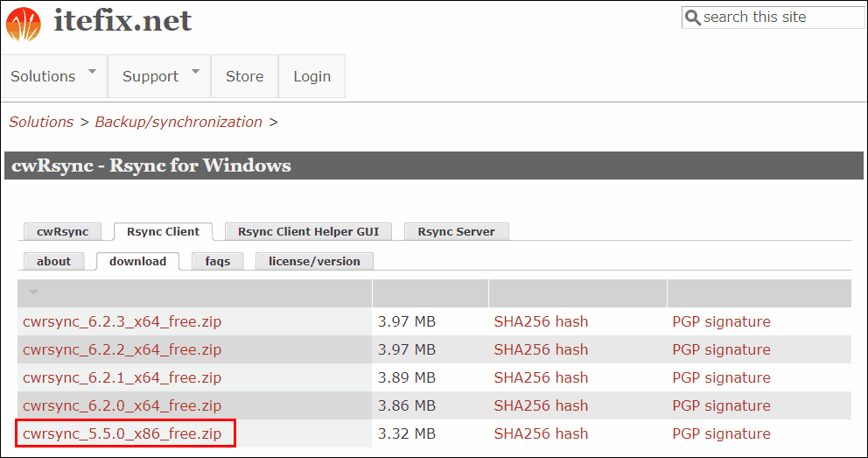Viewport: 868px width, 458px height.
Task: Open SHA256 hash for cwrsync_6.2.1
Action: click(541, 377)
